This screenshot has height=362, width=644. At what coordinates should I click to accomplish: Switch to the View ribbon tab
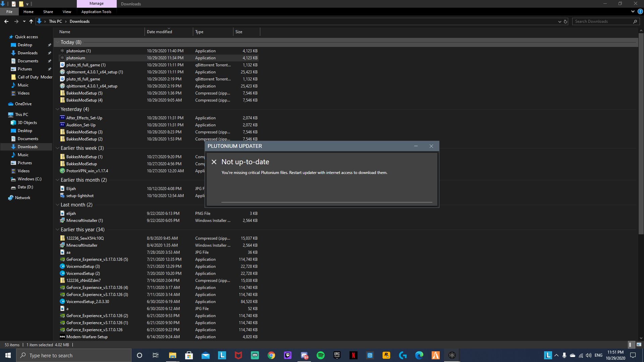pos(67,12)
